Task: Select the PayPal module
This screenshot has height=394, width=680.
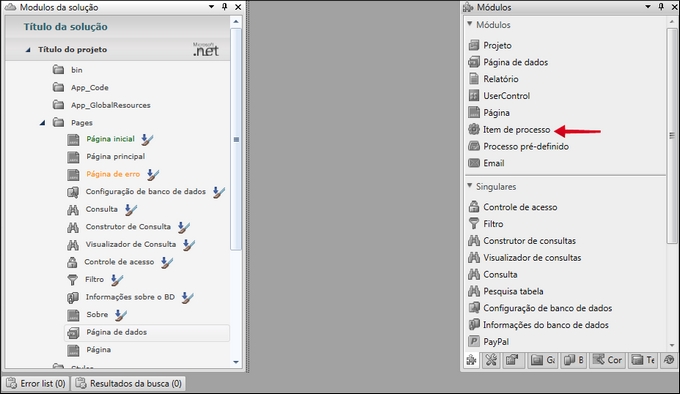Action: point(488,342)
